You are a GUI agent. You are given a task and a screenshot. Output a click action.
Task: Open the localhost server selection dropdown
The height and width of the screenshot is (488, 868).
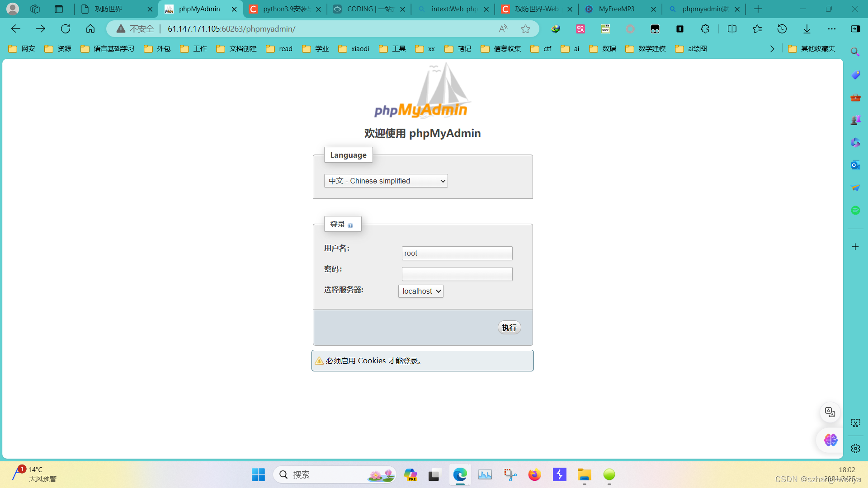click(x=420, y=291)
